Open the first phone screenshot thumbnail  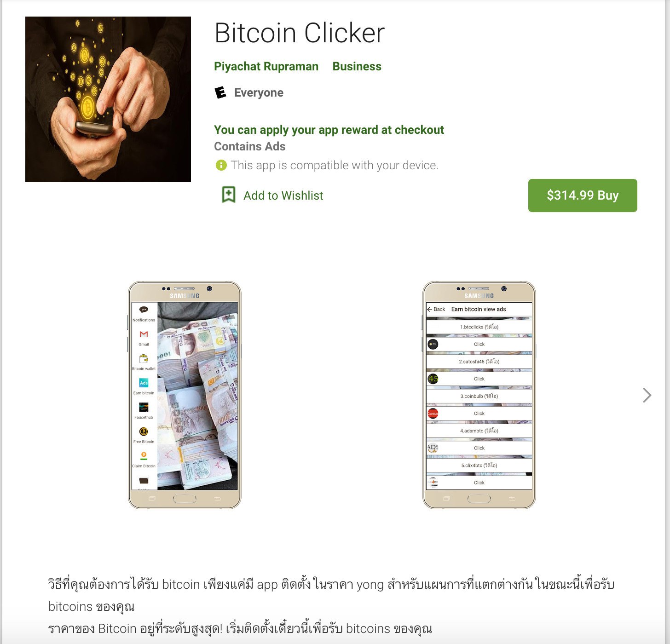tap(185, 395)
